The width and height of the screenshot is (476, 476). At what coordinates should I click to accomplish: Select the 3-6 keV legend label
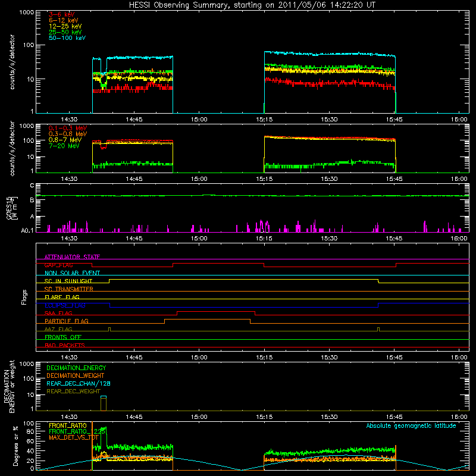tap(61, 14)
